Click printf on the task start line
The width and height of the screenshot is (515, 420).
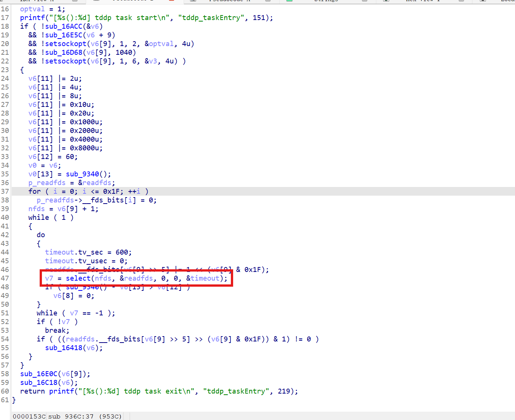[32, 18]
